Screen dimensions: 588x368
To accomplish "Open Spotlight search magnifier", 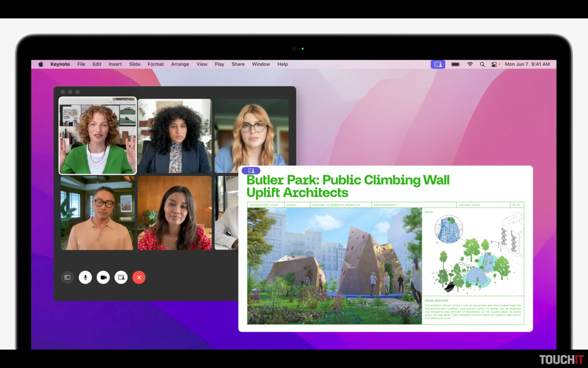I will pyautogui.click(x=482, y=64).
